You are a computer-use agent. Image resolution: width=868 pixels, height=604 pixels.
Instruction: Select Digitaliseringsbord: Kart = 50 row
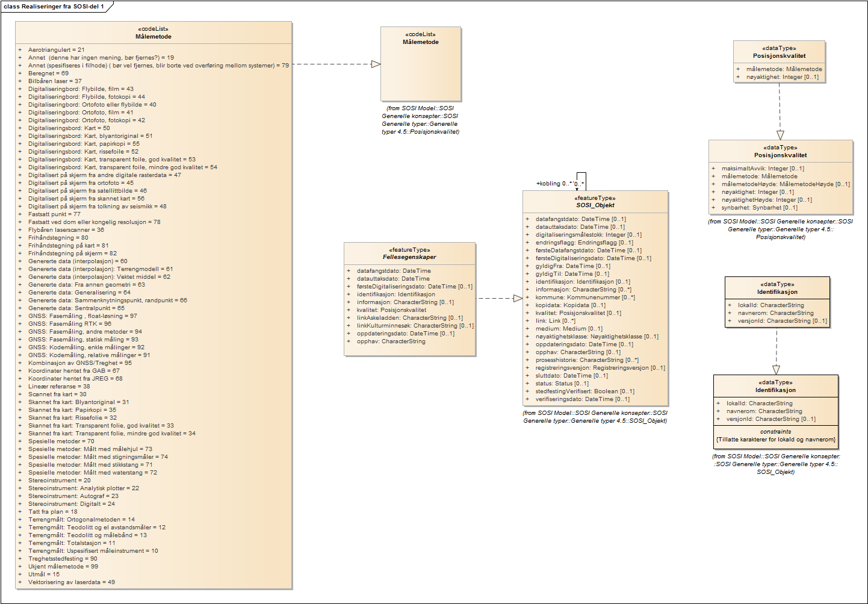point(69,128)
